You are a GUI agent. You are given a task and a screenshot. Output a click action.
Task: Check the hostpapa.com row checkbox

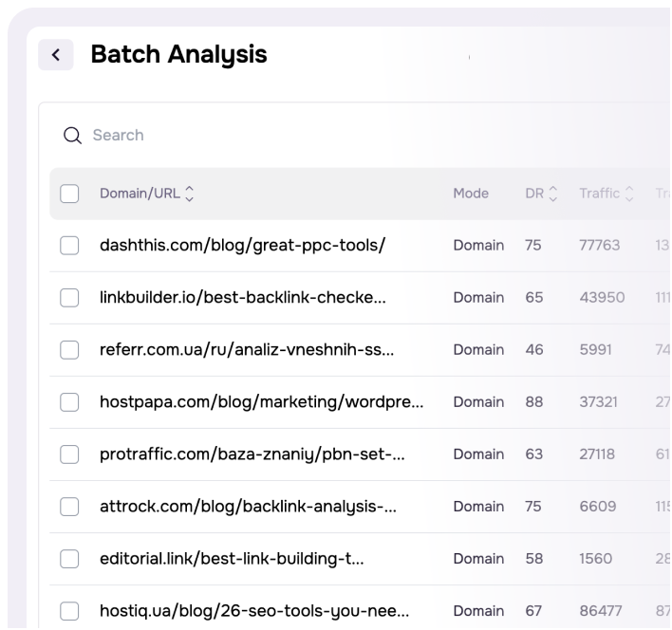(69, 402)
